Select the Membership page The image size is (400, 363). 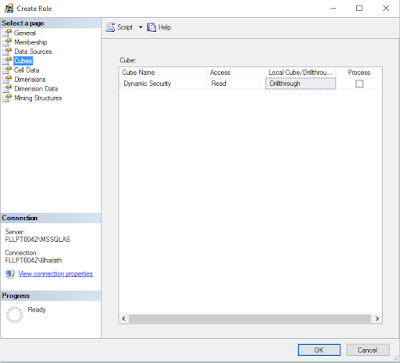31,42
